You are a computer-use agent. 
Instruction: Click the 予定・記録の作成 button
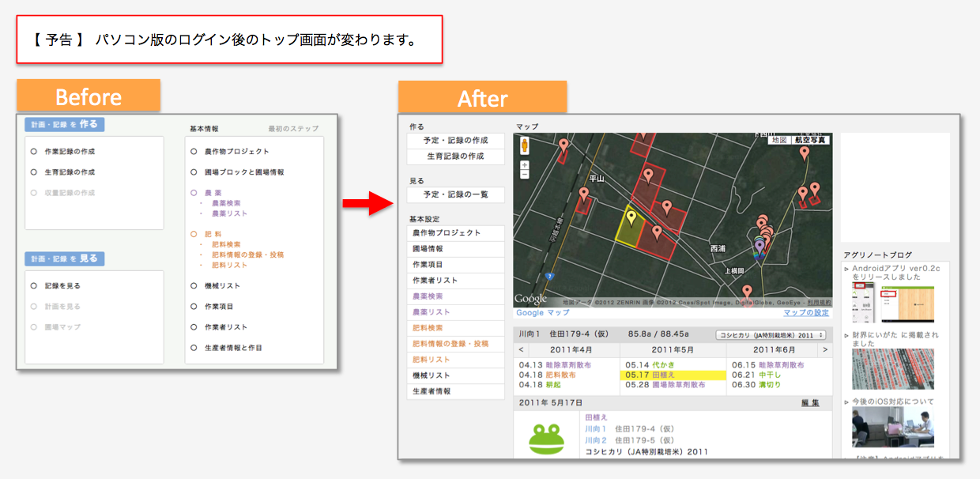(455, 140)
